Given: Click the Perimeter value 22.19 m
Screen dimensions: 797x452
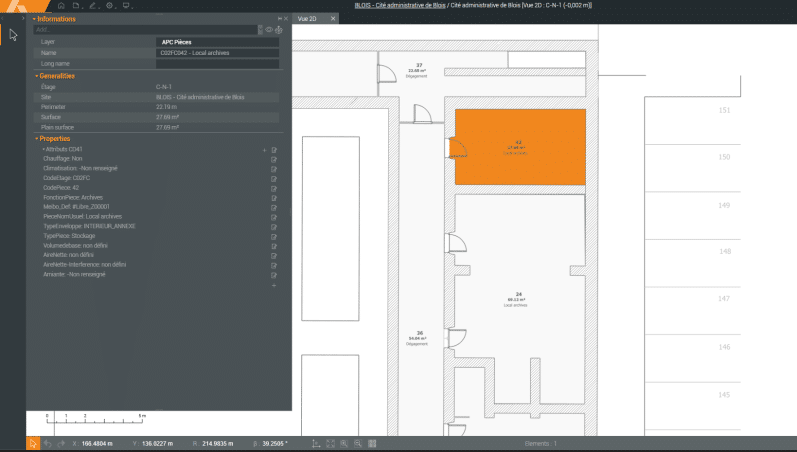Looking at the screenshot, I should coord(167,107).
